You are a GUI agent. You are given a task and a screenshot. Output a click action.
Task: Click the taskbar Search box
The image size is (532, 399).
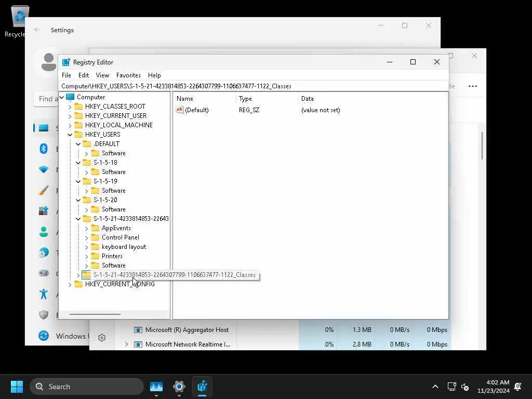click(87, 387)
